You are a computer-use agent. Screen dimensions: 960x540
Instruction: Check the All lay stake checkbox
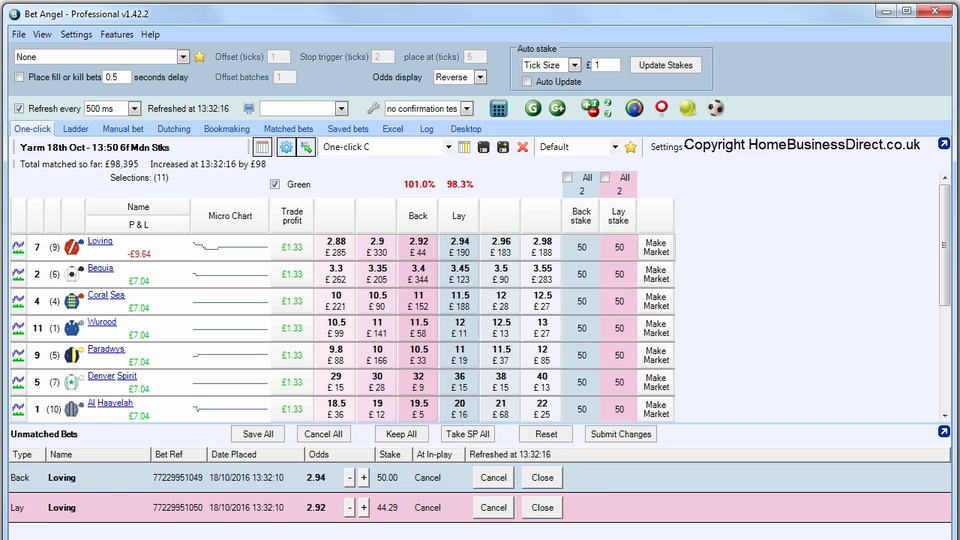pyautogui.click(x=605, y=178)
